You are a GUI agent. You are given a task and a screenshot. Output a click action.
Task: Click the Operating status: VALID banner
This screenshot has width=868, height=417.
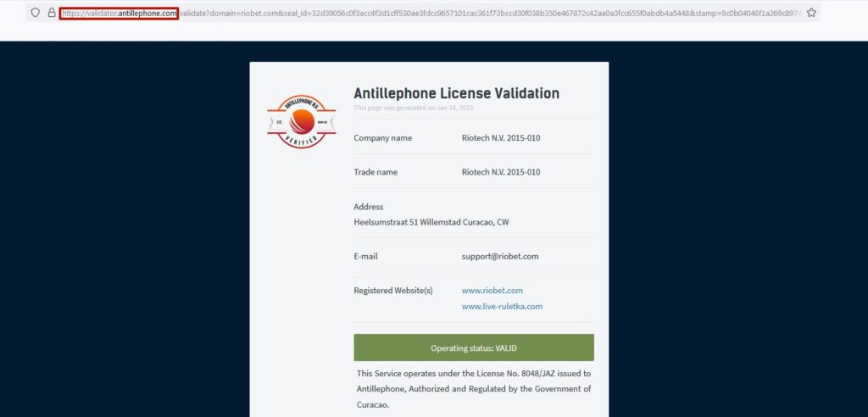pos(474,347)
